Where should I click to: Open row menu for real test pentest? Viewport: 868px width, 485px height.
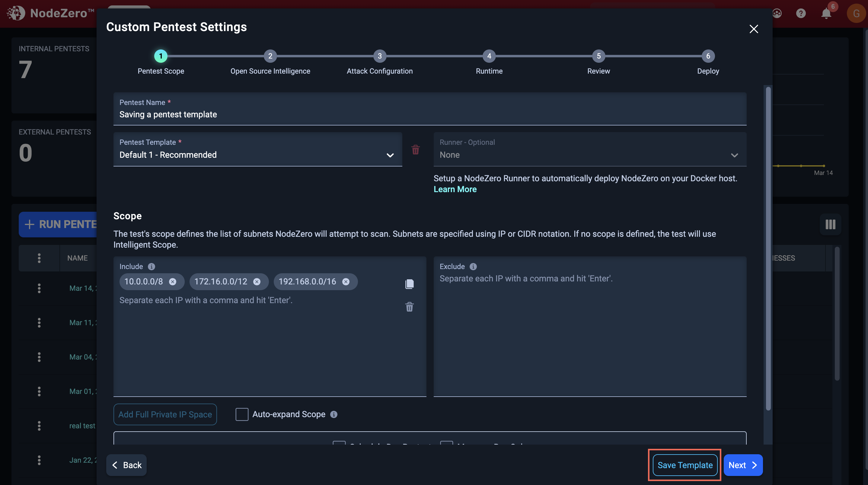(x=39, y=426)
